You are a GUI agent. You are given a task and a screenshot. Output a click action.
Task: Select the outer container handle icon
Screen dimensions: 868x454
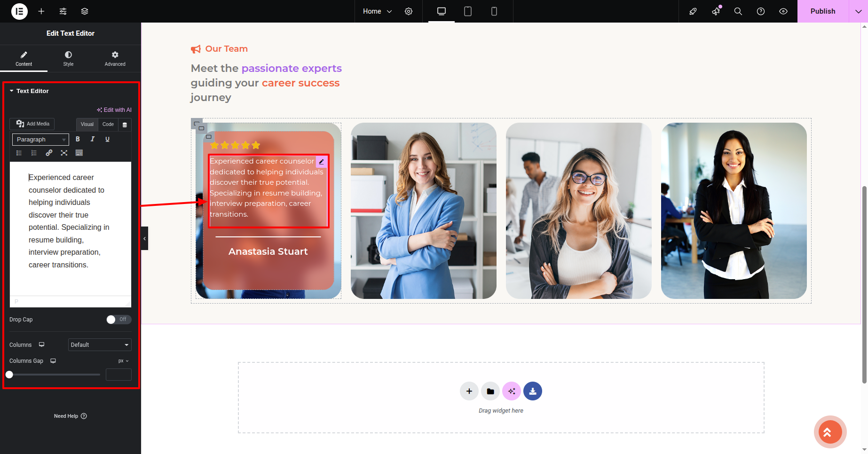coord(197,124)
